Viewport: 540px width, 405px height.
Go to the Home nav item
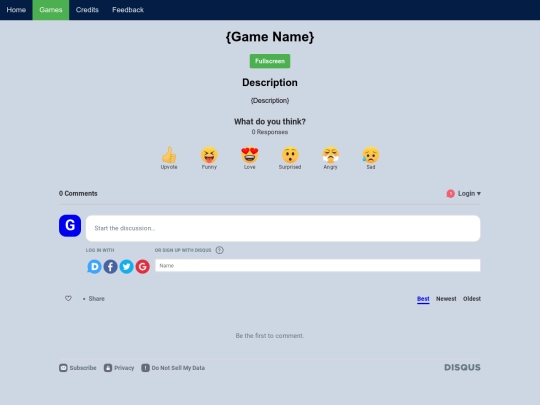16,10
